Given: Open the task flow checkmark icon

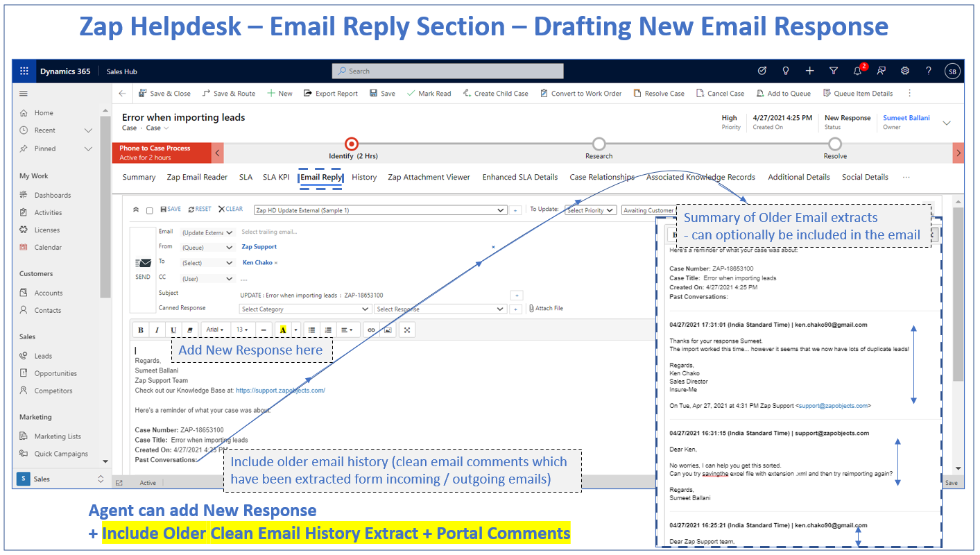Looking at the screenshot, I should 762,71.
